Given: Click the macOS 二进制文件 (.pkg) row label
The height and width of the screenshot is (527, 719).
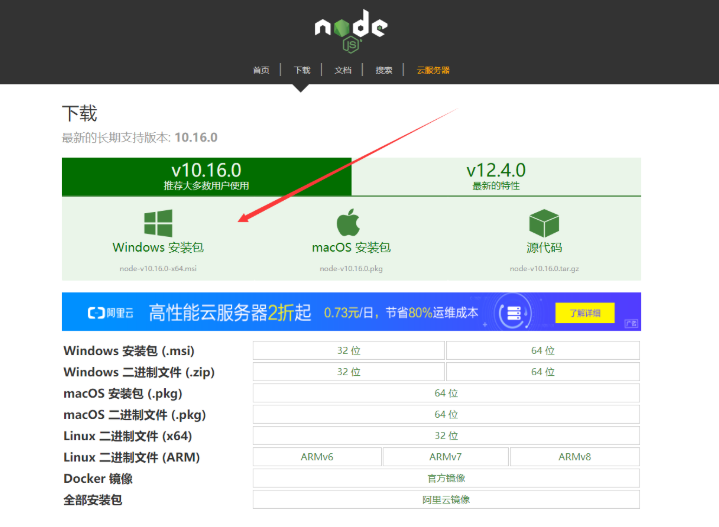Looking at the screenshot, I should 134,415.
